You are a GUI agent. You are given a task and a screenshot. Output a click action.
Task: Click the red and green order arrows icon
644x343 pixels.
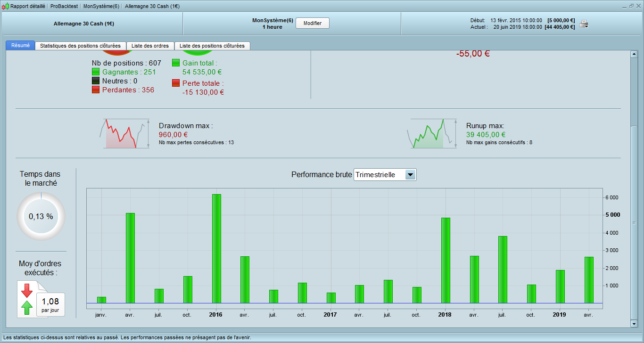coord(27,299)
